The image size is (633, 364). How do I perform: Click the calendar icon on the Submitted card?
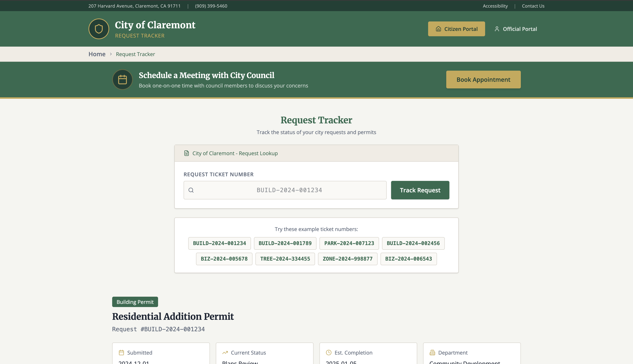tap(122, 353)
